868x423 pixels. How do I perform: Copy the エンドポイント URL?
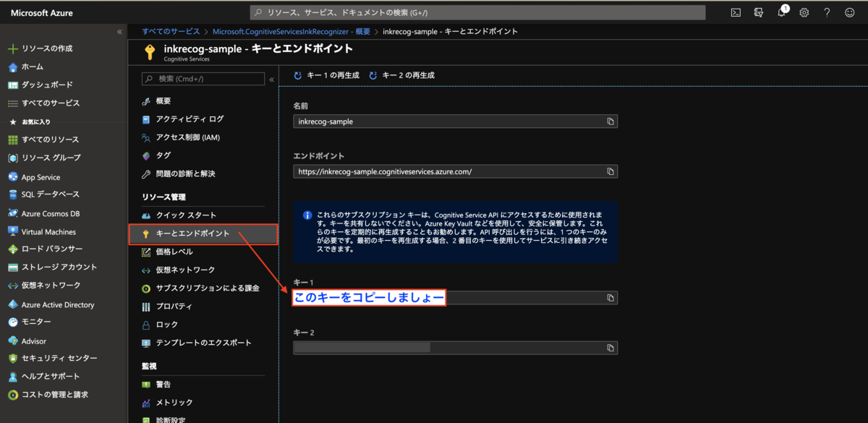(x=610, y=171)
